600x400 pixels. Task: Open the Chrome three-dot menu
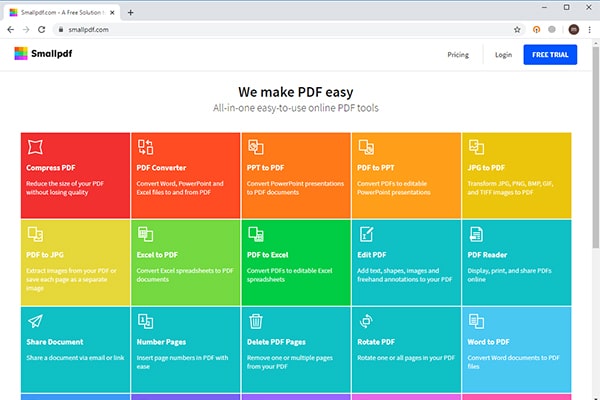tap(589, 29)
